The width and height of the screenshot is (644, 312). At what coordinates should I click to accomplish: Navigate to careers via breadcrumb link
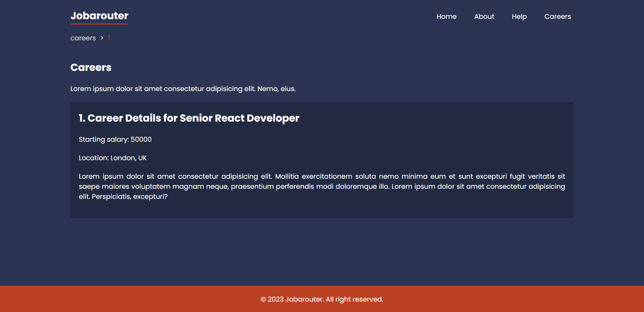coord(83,38)
